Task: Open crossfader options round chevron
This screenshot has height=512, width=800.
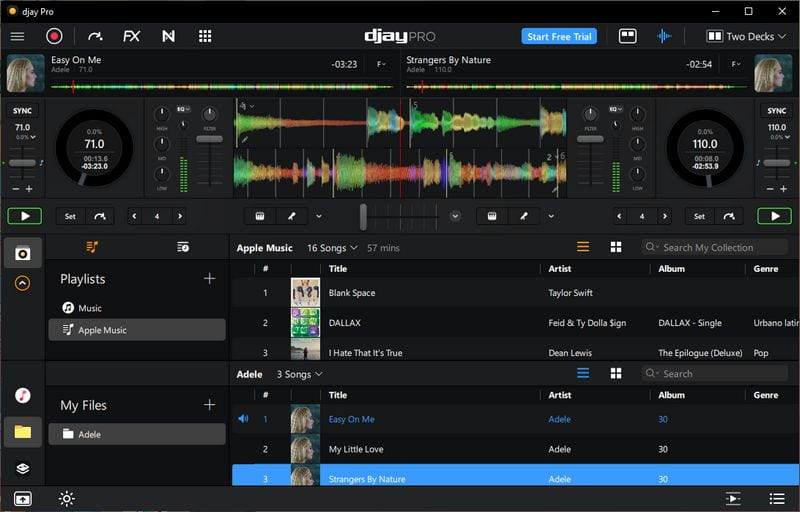Action: [455, 216]
